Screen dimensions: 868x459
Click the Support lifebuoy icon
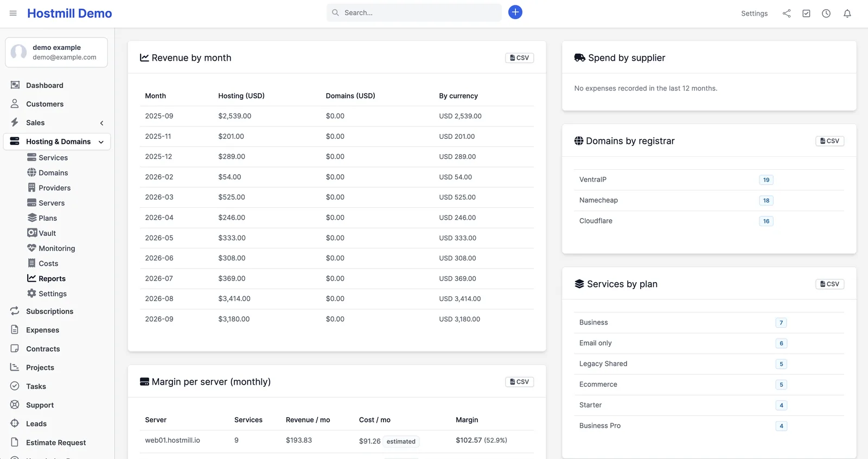(15, 405)
